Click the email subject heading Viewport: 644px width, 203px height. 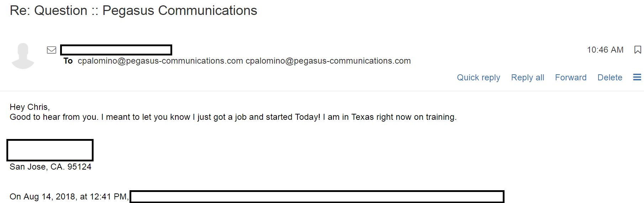pos(133,11)
